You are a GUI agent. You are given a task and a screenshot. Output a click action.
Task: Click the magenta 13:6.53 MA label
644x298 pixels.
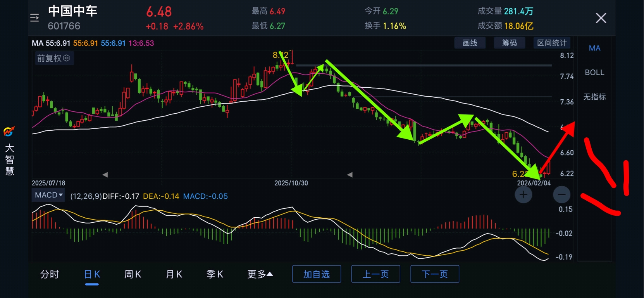pyautogui.click(x=141, y=43)
